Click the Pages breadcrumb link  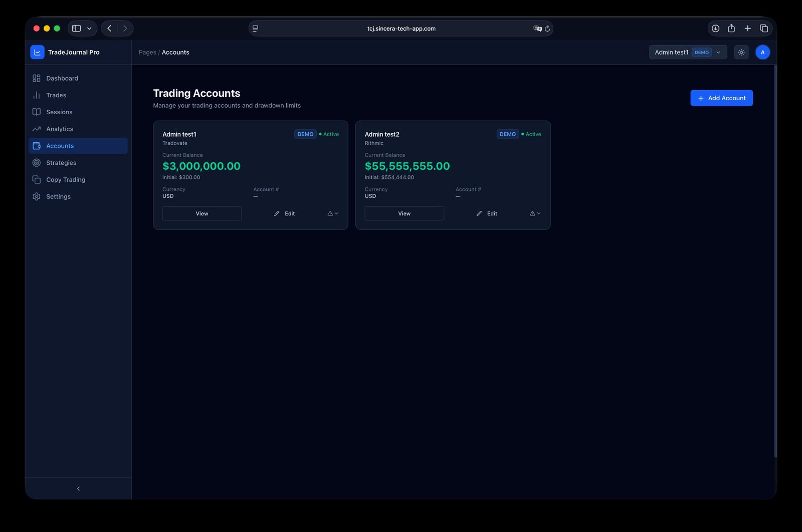coord(147,52)
